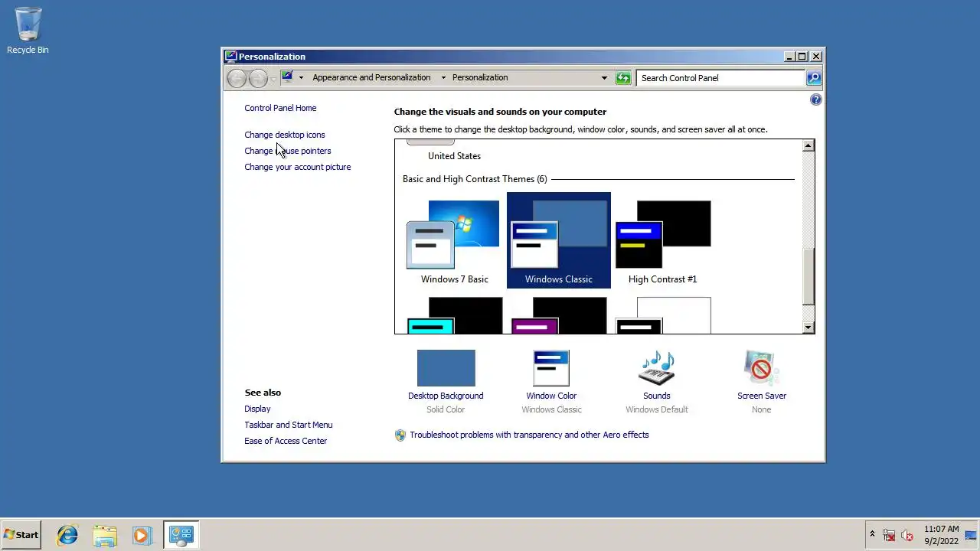Viewport: 980px width, 551px height.
Task: Open Taskbar and Start Menu link
Action: (x=289, y=425)
